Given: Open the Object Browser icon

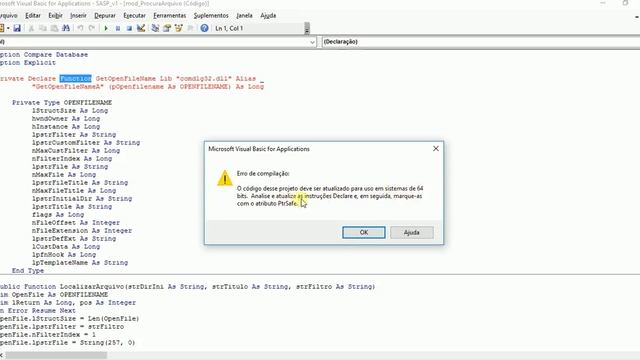Looking at the screenshot, I should pos(178,28).
